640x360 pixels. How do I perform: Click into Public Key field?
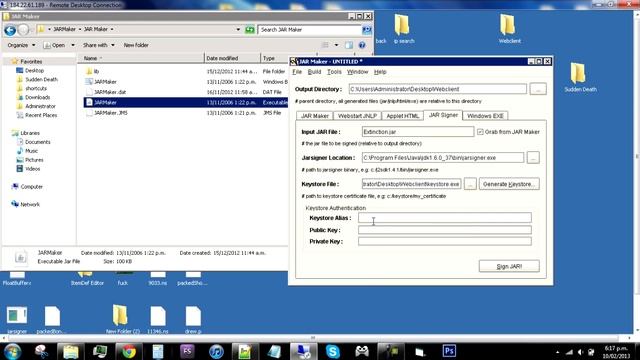(x=445, y=230)
